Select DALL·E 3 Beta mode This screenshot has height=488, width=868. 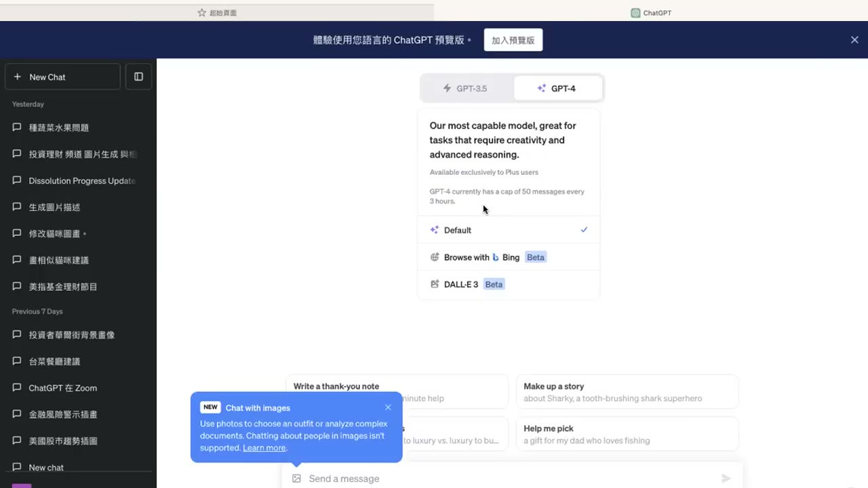(509, 284)
